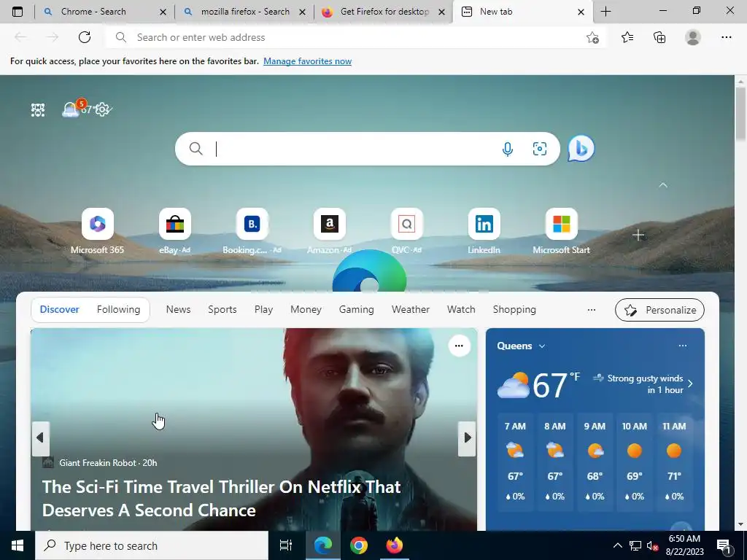Click the Windows taskbar search box
The image size is (747, 560).
[152, 545]
